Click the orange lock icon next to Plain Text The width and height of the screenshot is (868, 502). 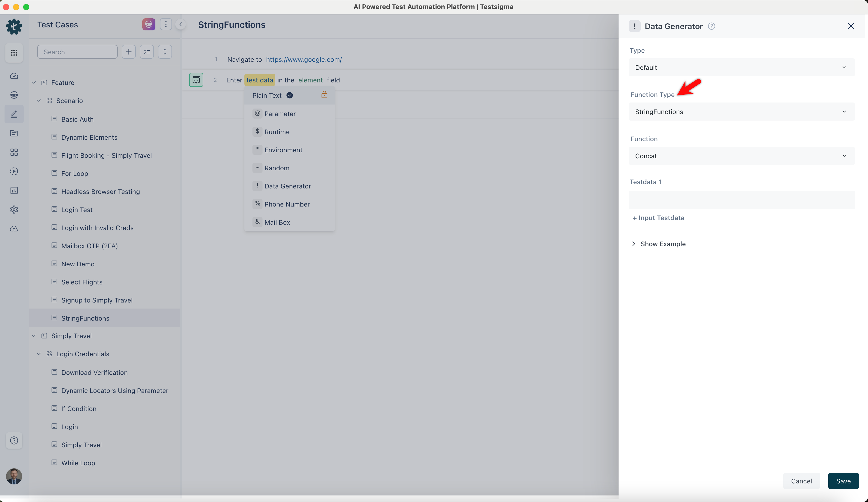coord(324,95)
